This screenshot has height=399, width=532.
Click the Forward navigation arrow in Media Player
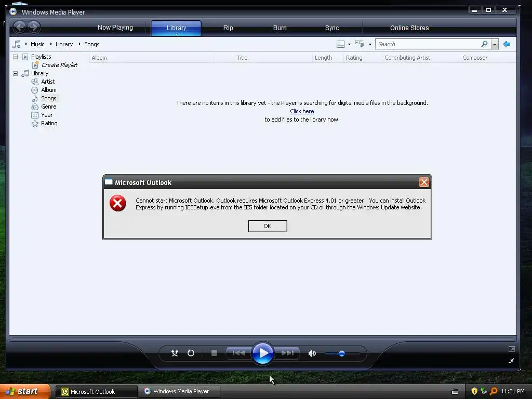33,27
